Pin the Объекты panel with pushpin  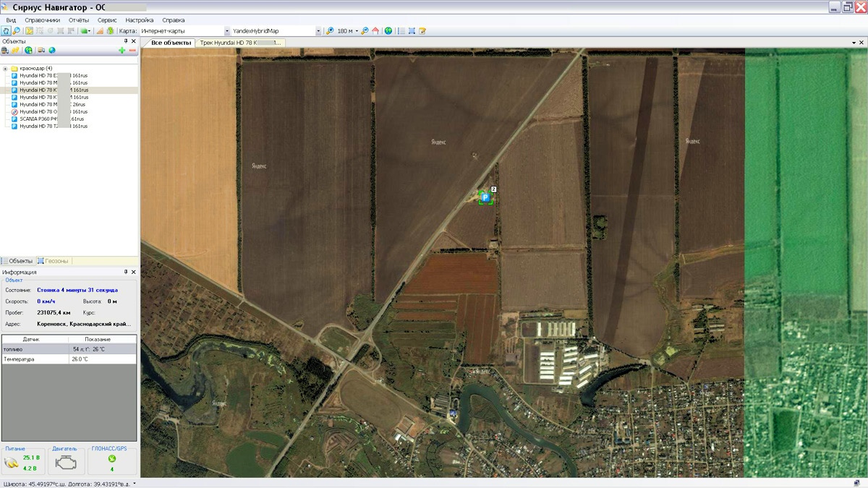[x=126, y=41]
